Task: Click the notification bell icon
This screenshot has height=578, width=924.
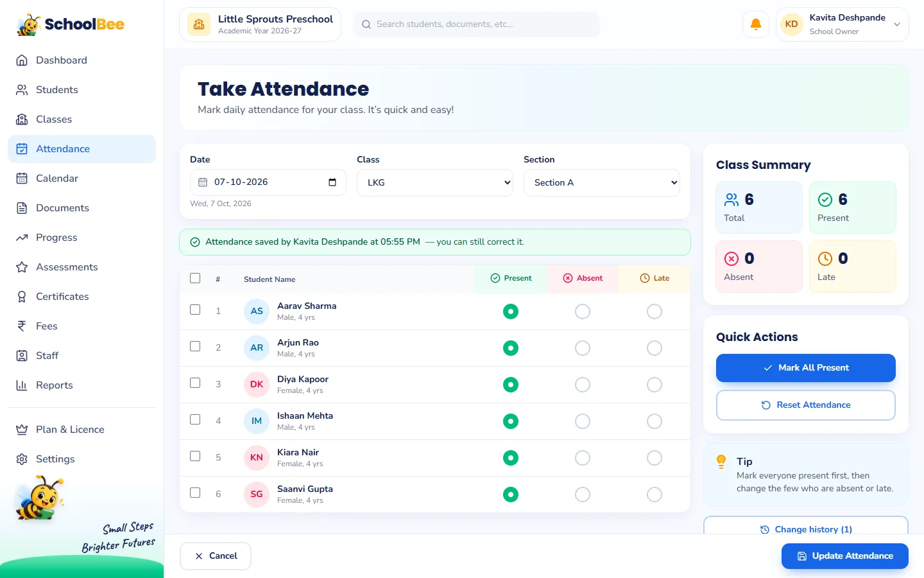Action: pos(756,24)
